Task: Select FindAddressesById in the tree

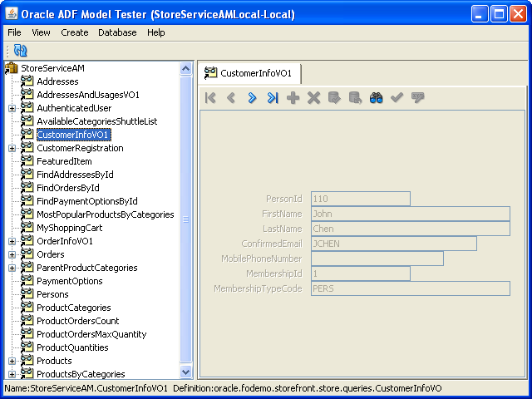Action: 75,175
